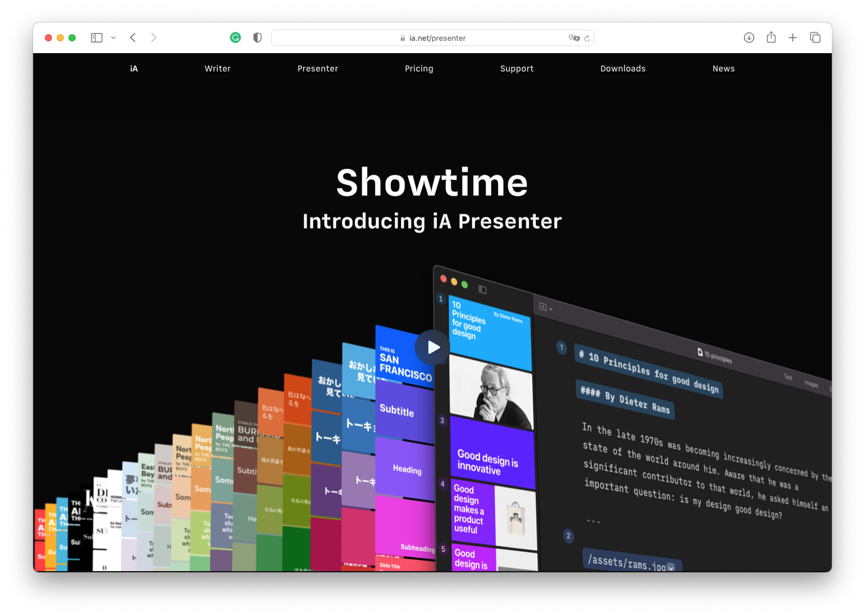Open a new browser tab with the plus icon
The height and width of the screenshot is (616, 865).
coord(793,37)
